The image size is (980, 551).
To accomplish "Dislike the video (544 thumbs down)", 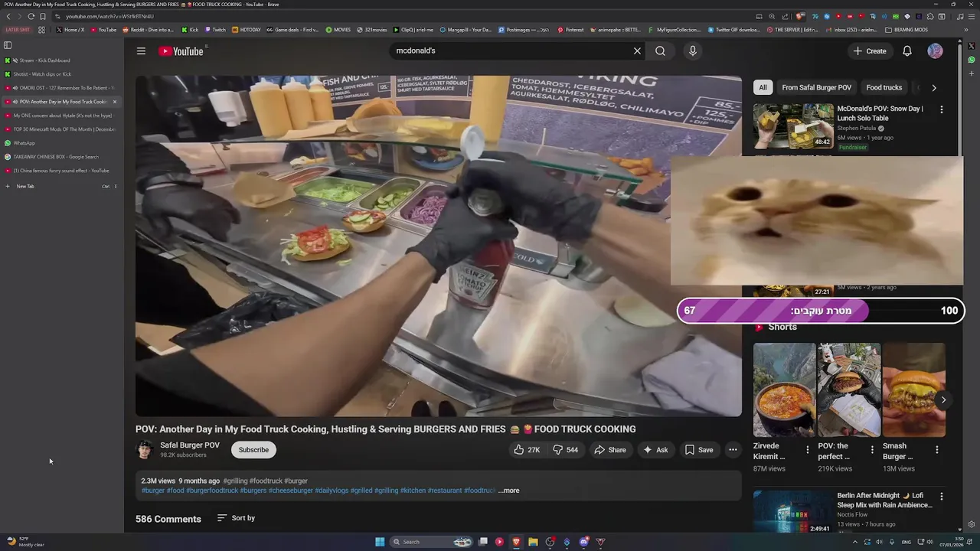I will (x=566, y=450).
